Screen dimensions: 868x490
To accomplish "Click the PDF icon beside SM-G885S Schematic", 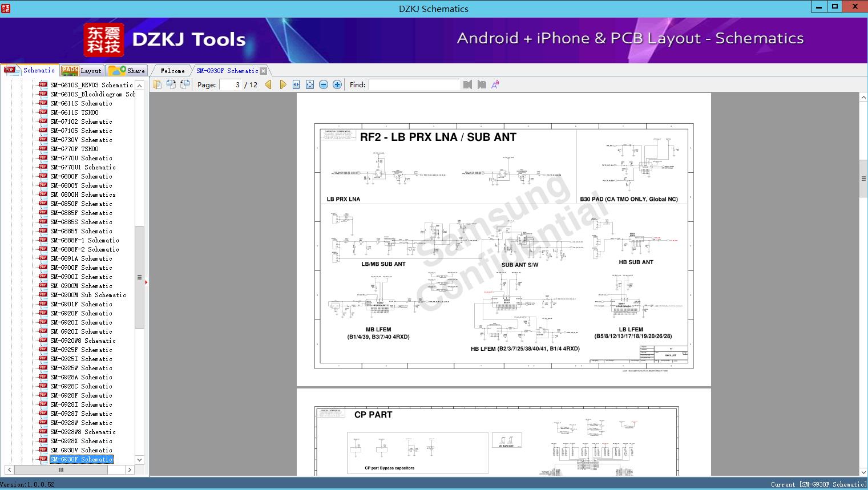I will pyautogui.click(x=43, y=221).
